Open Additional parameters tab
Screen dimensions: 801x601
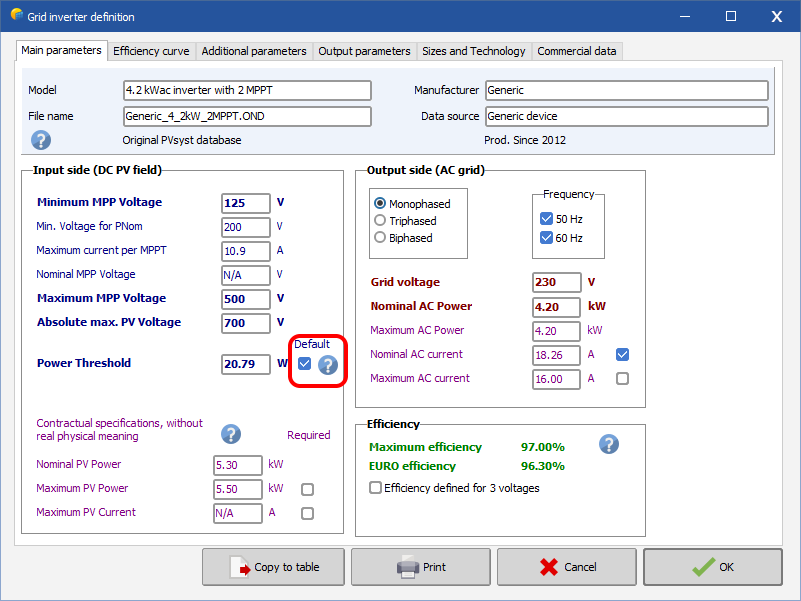tap(254, 51)
